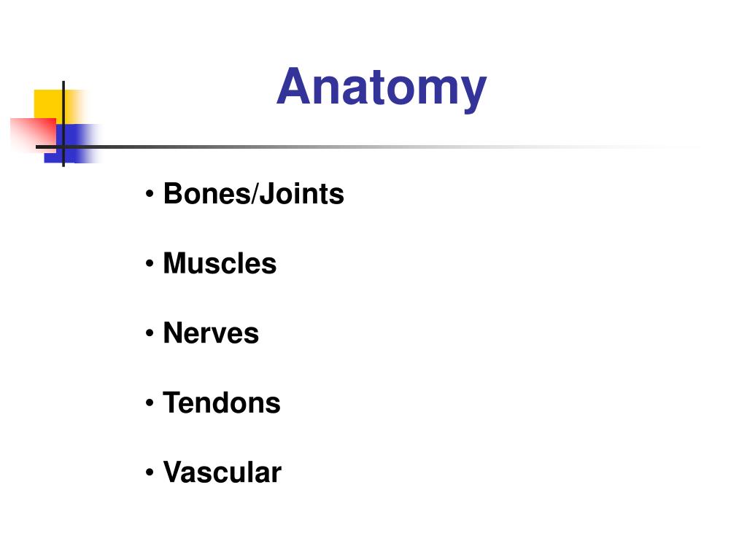Click the bullet dot before Vascular
The image size is (747, 560).
pos(150,472)
